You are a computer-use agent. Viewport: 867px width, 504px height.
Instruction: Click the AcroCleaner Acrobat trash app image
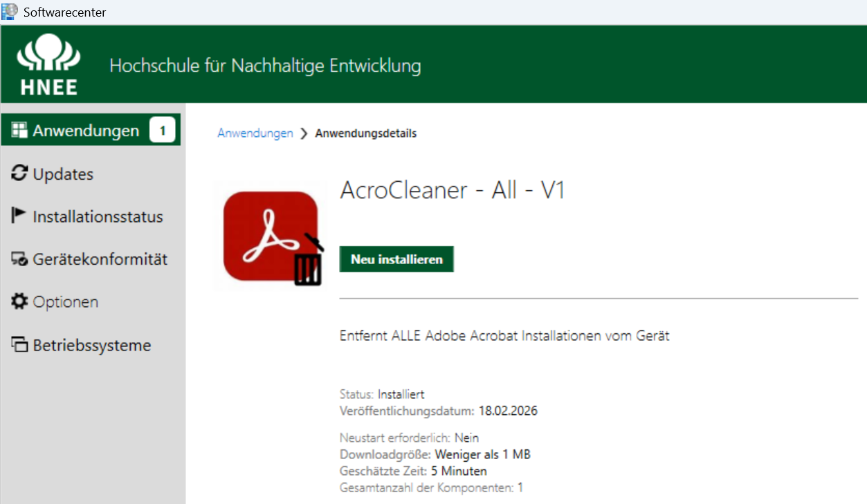point(272,236)
